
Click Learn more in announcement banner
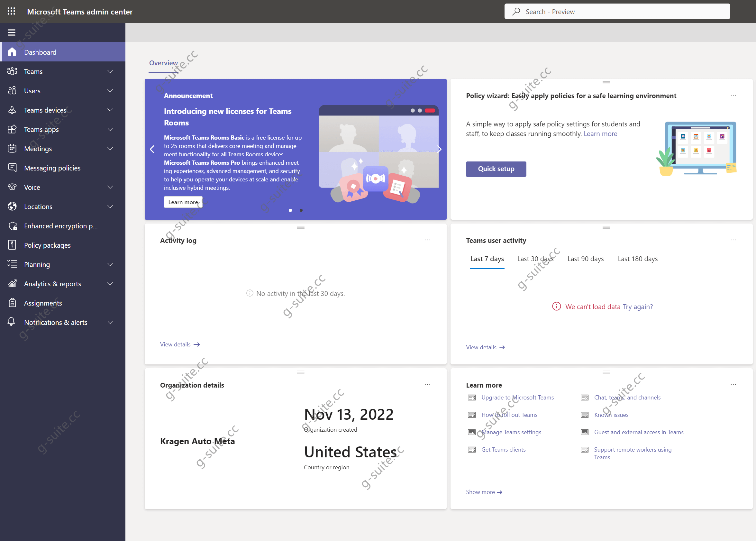pos(183,202)
